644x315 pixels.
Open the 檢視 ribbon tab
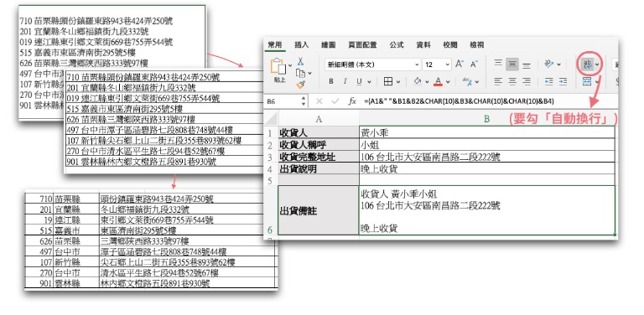[x=477, y=45]
